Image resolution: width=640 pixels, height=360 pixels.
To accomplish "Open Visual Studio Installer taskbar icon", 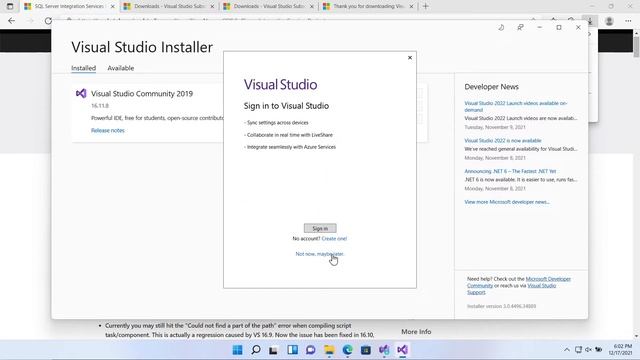I will [384, 350].
